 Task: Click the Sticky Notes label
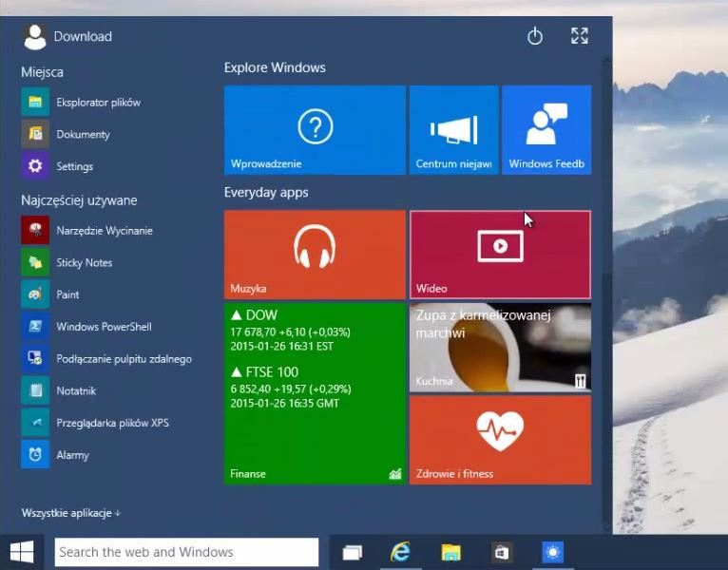click(85, 263)
